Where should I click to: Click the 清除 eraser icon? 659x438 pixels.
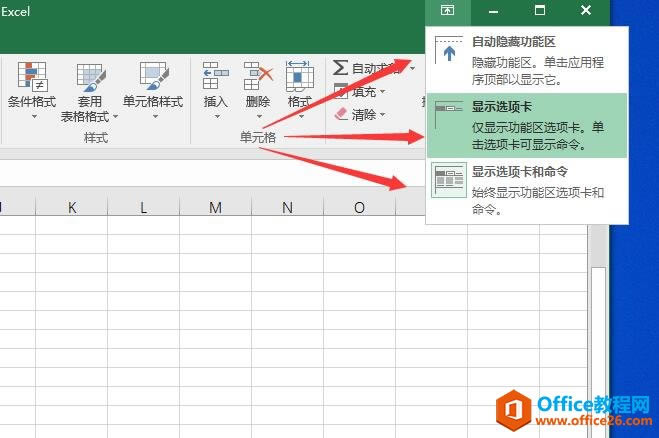(341, 113)
